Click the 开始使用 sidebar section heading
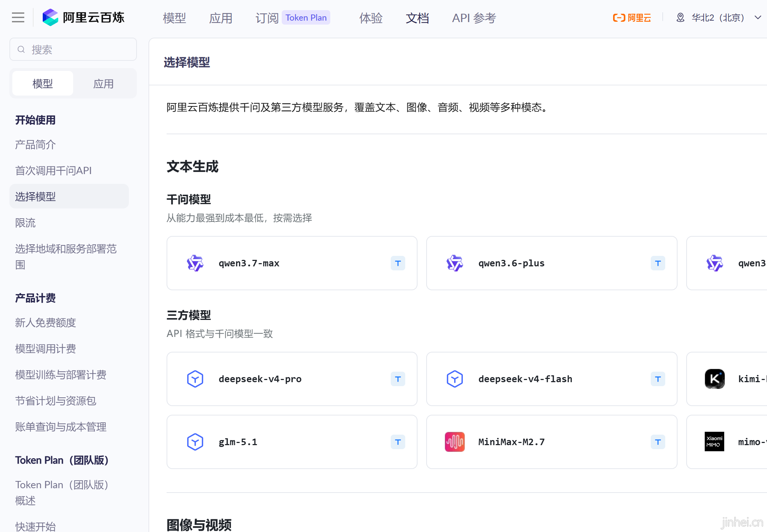Image resolution: width=767 pixels, height=532 pixels. click(35, 120)
